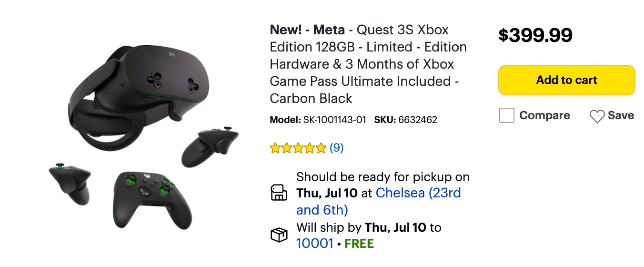Screen dimensions: 644x267
Task: Click the shipping box icon
Action: point(279,235)
